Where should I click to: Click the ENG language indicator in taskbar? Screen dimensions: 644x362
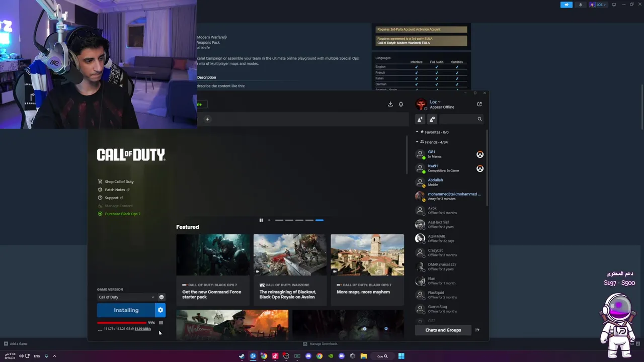[x=37, y=356]
